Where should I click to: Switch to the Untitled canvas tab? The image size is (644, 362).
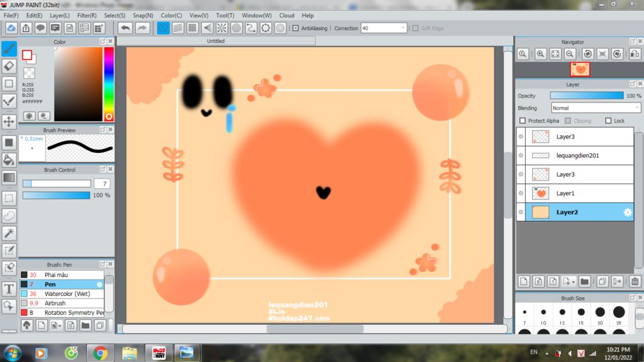[x=216, y=41]
